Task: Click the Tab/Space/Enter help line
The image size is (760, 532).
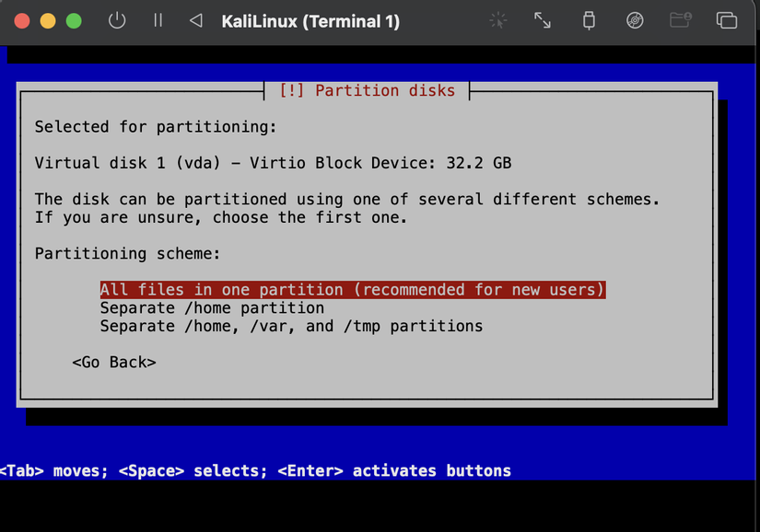Action: (255, 470)
